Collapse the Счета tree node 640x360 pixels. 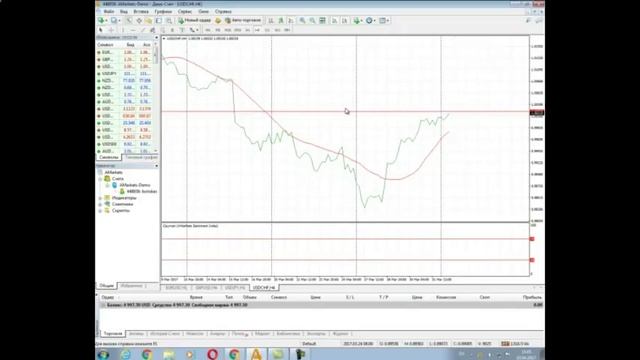[x=100, y=179]
